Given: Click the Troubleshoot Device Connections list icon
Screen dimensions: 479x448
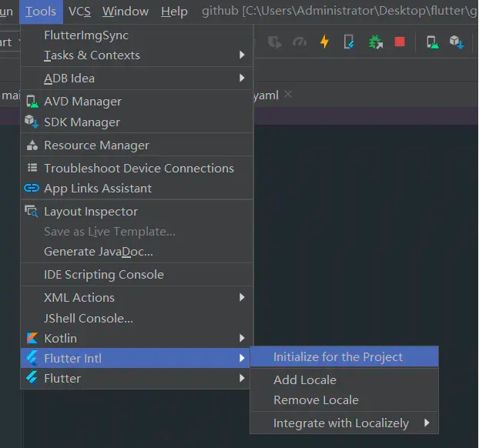Looking at the screenshot, I should 32,168.
